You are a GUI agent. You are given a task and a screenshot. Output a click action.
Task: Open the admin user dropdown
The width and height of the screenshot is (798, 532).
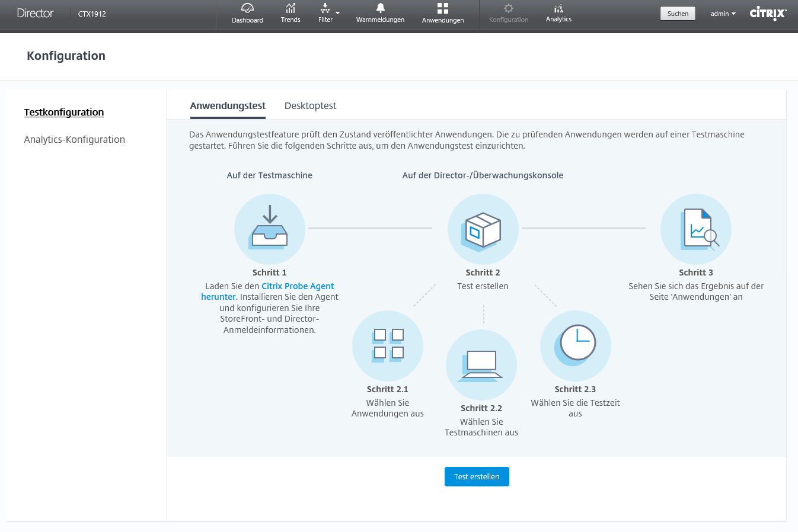[722, 13]
